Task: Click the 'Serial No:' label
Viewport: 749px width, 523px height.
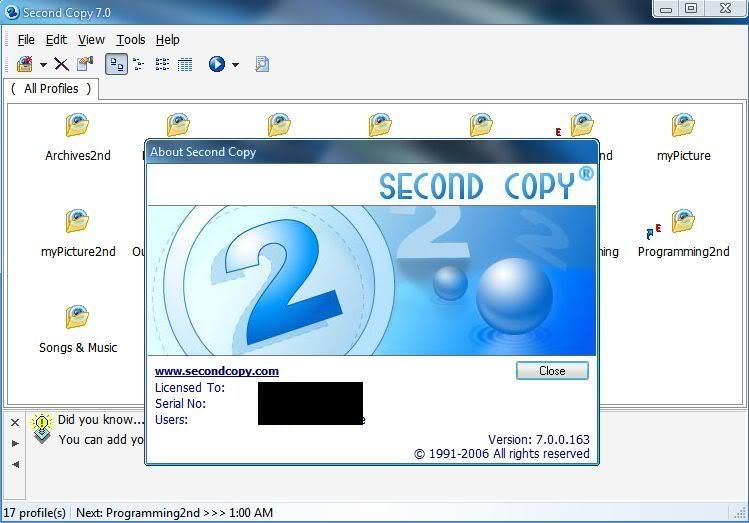Action: click(181, 404)
